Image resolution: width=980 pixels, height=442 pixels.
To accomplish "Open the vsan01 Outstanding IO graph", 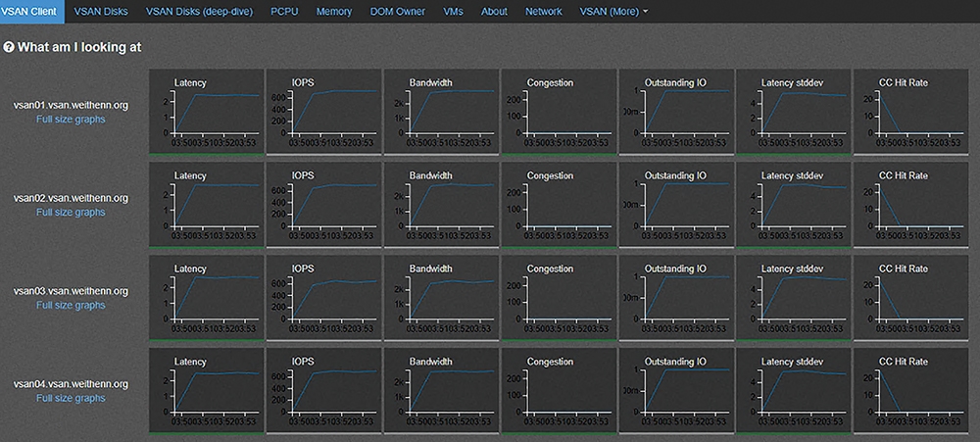I will 676,112.
